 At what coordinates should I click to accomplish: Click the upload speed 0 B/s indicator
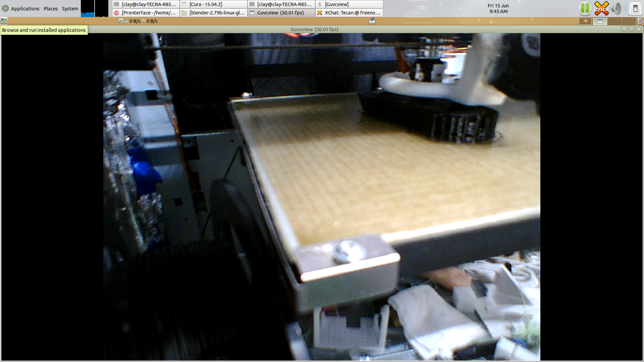[x=150, y=21]
